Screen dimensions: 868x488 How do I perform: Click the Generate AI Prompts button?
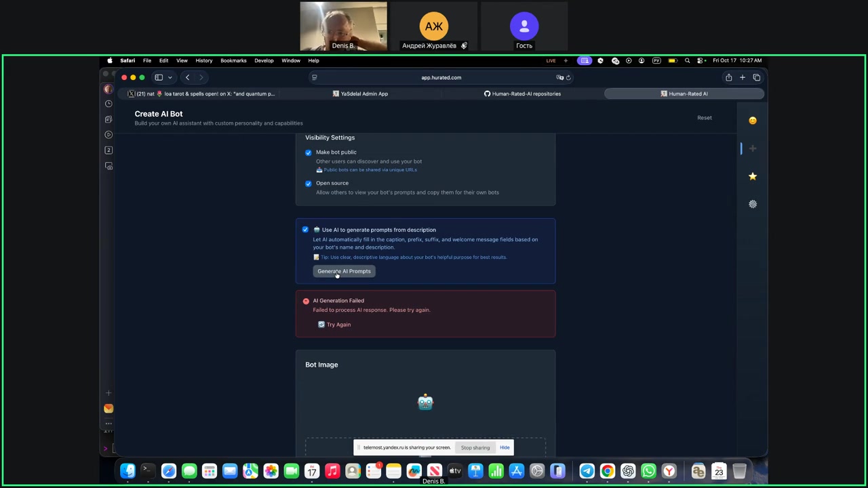point(344,271)
